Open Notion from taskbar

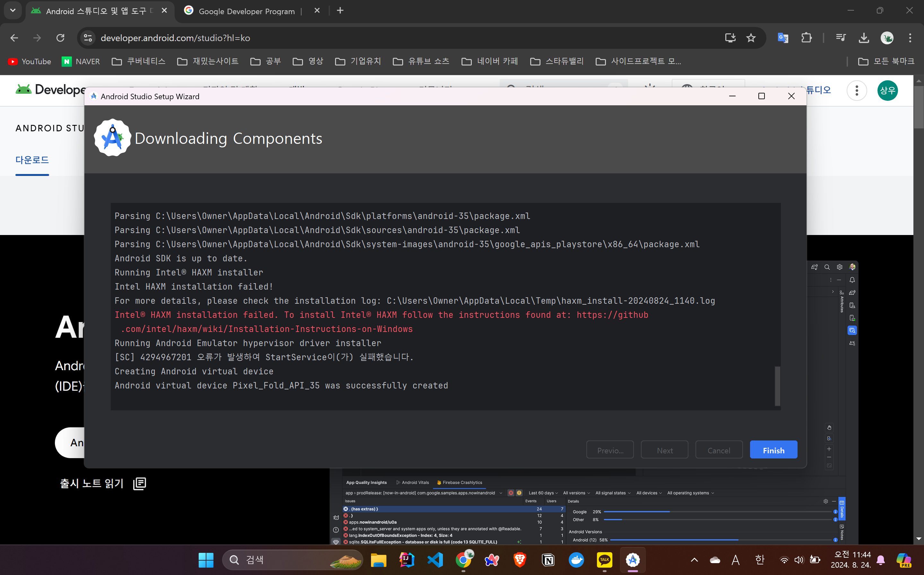[548, 560]
